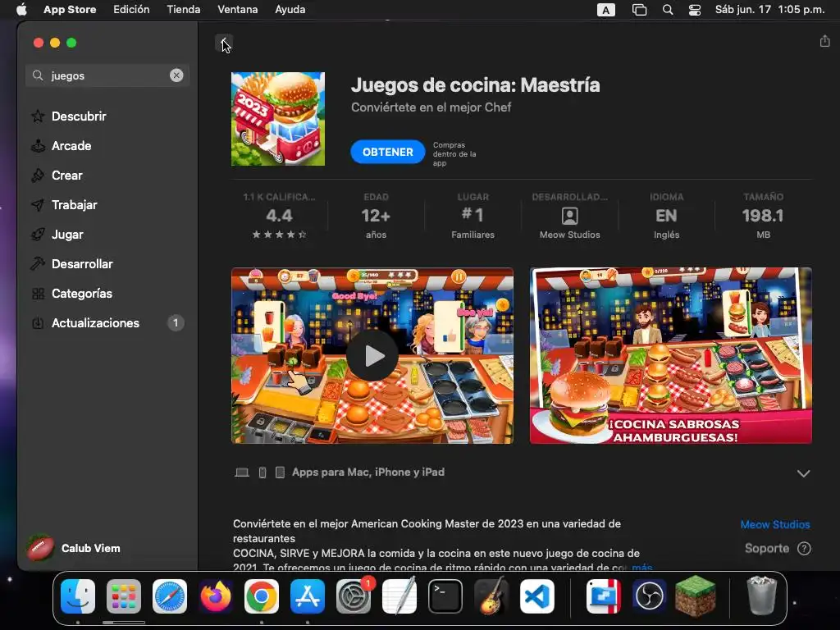Play the preview video

coord(372,356)
